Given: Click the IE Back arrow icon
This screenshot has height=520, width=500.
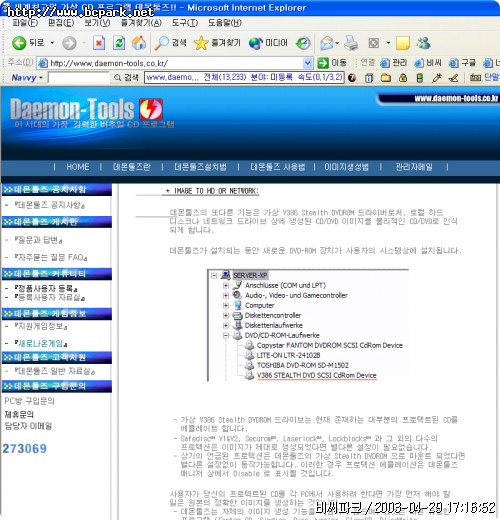Looking at the screenshot, I should click(x=19, y=43).
